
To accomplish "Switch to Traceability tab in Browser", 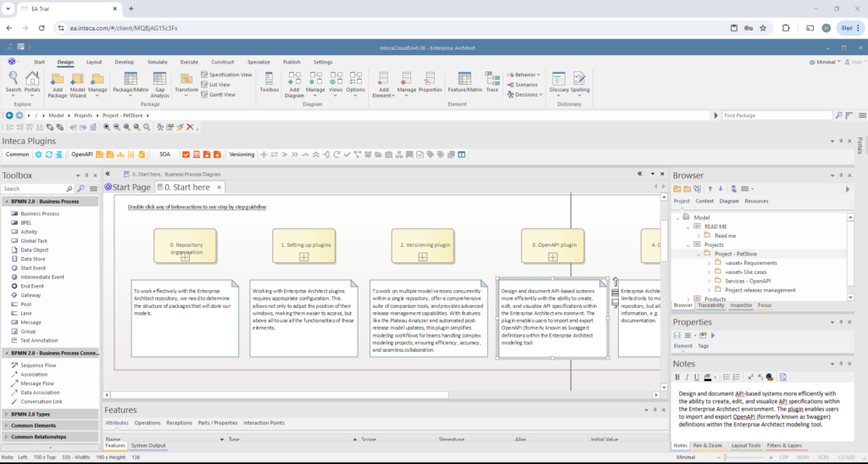I will 711,305.
